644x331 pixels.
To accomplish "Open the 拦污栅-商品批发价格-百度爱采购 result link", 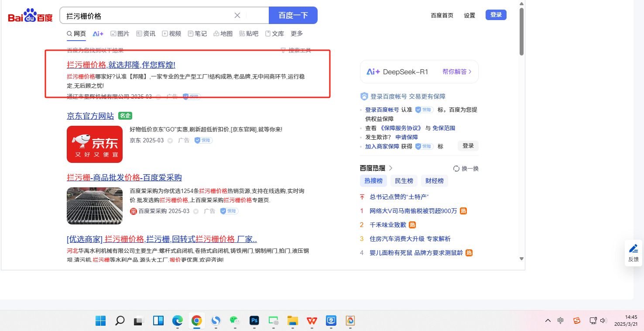I will coord(124,178).
